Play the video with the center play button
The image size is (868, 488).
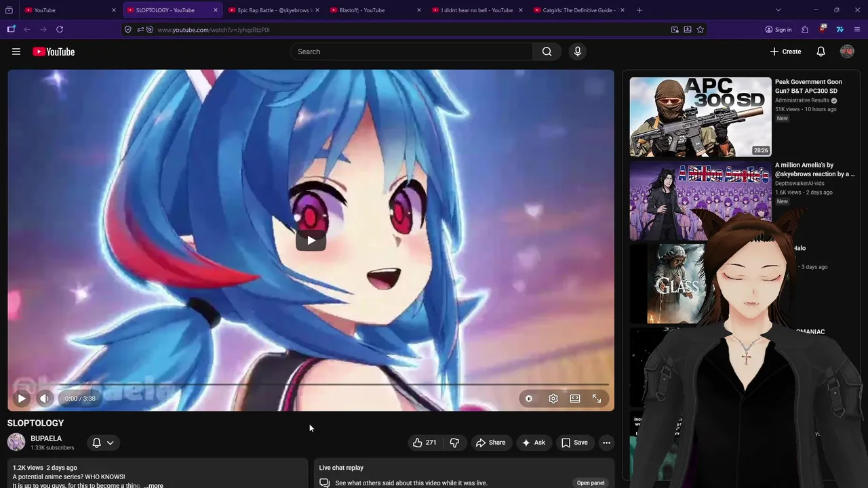click(311, 240)
